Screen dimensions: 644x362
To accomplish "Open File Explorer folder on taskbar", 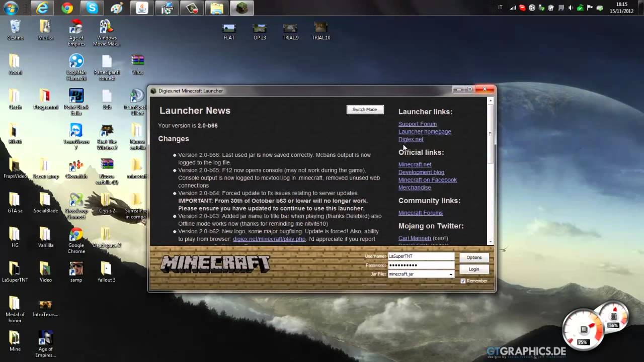I will coord(217,8).
